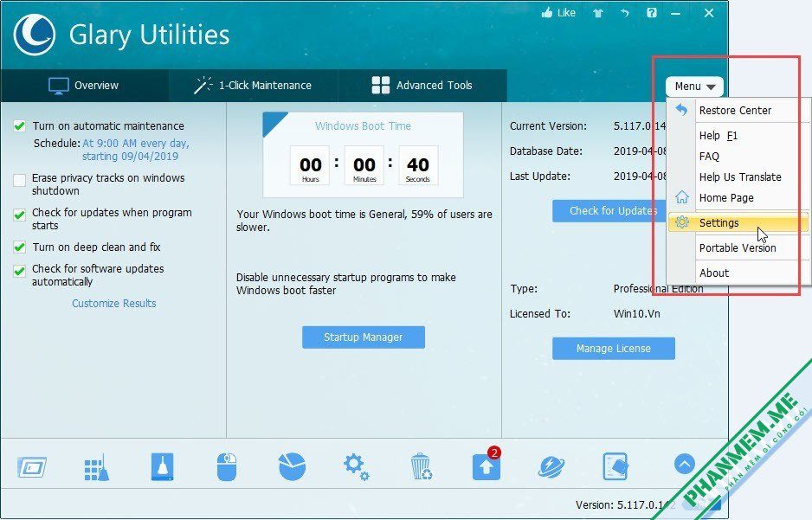Click the Last Update label
812x520 pixels.
[x=539, y=176]
